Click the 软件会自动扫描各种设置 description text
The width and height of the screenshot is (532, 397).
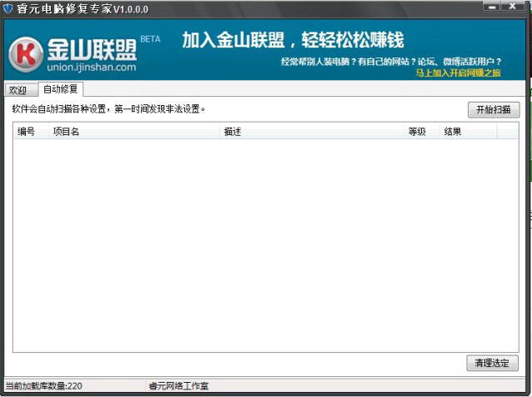pos(108,109)
